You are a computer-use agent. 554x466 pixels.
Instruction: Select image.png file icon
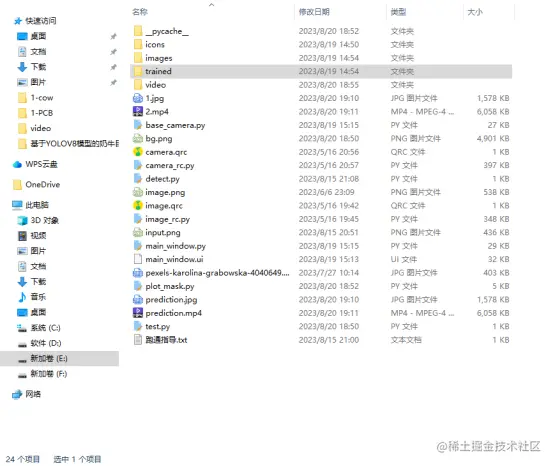(138, 192)
